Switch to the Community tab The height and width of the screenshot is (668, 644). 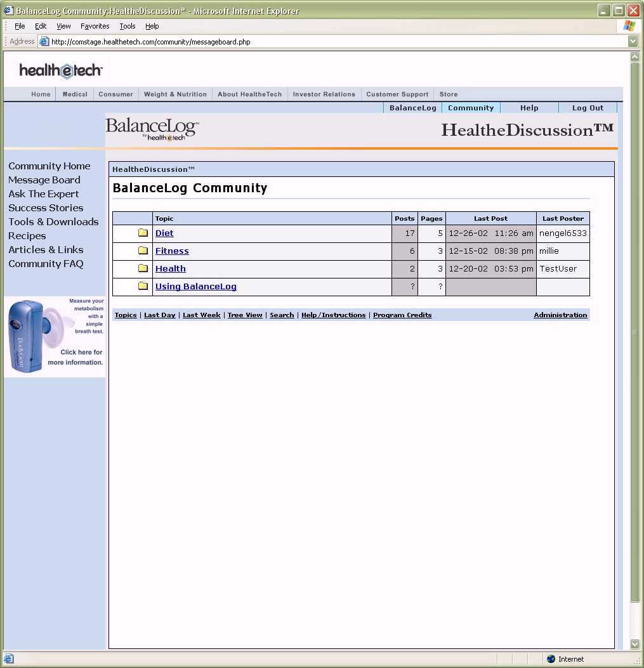coord(471,108)
